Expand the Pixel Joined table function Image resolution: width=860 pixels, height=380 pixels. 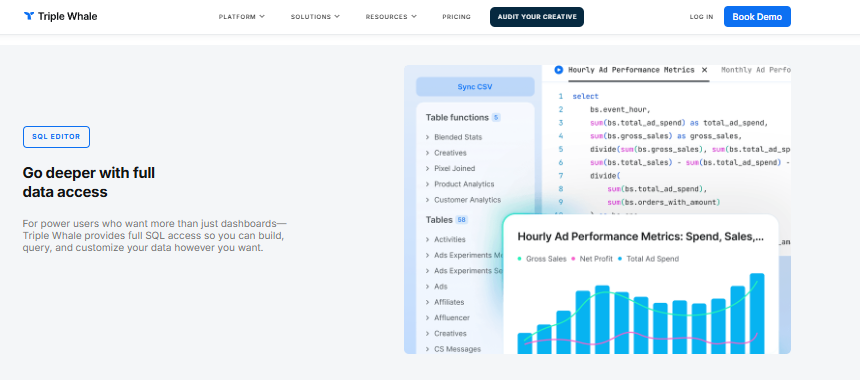coord(450,168)
